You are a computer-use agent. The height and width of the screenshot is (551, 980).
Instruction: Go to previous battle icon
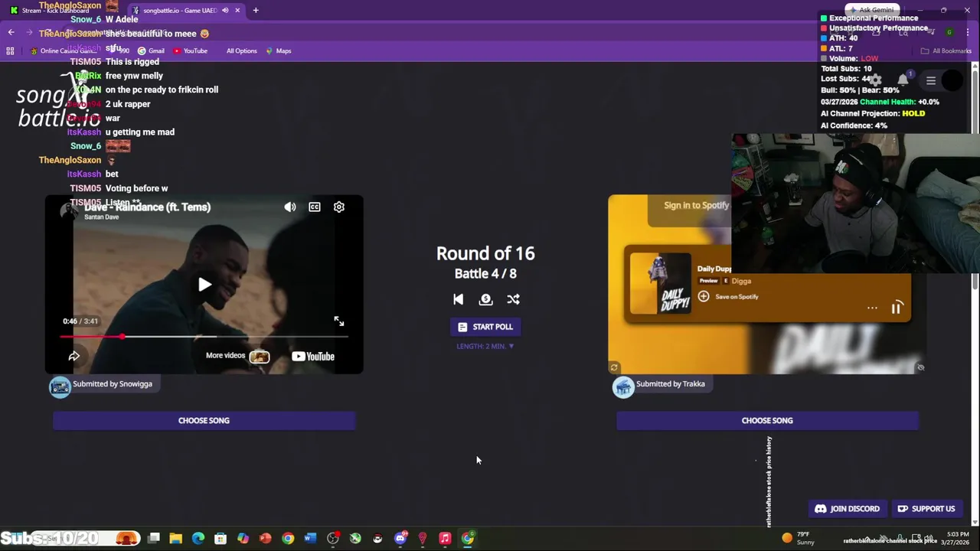click(x=458, y=299)
